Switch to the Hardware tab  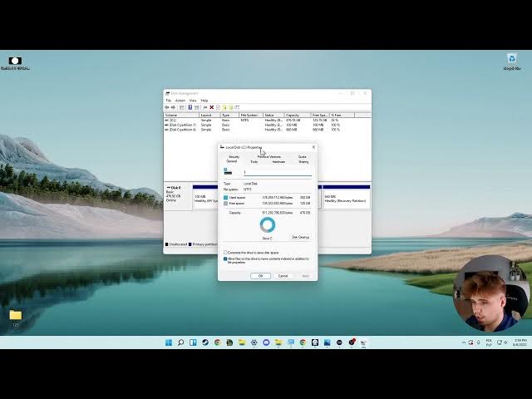point(279,162)
